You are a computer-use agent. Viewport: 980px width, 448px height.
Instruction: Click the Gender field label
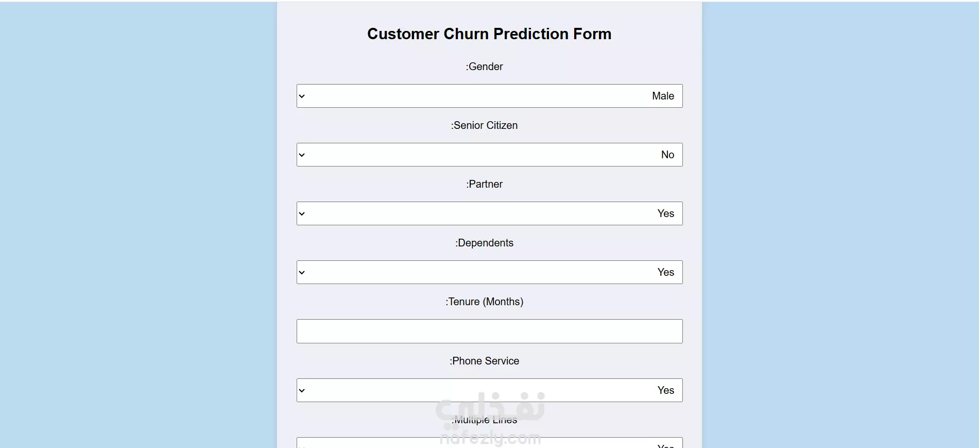[x=485, y=67]
